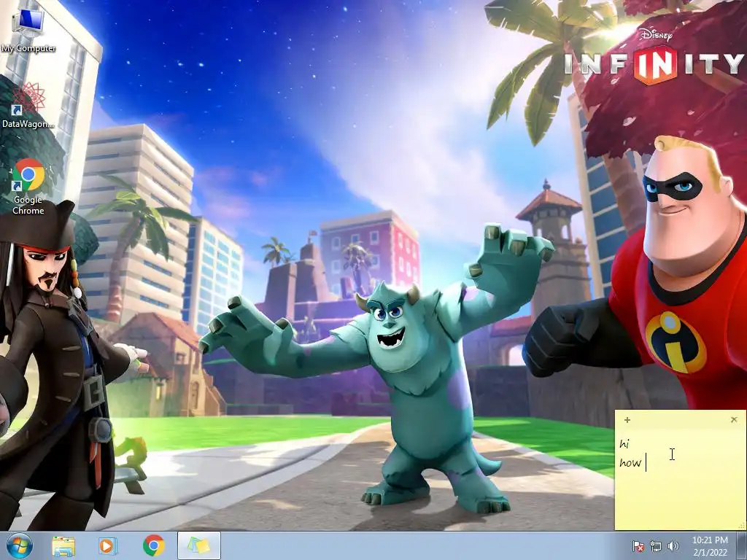The width and height of the screenshot is (747, 560).
Task: Delete the sticky note with X
Action: pos(734,419)
